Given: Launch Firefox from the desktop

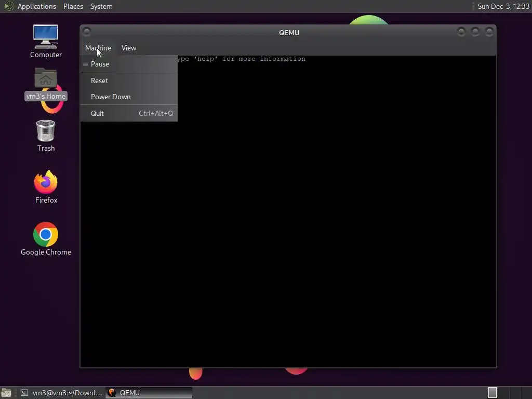Looking at the screenshot, I should click(x=46, y=187).
